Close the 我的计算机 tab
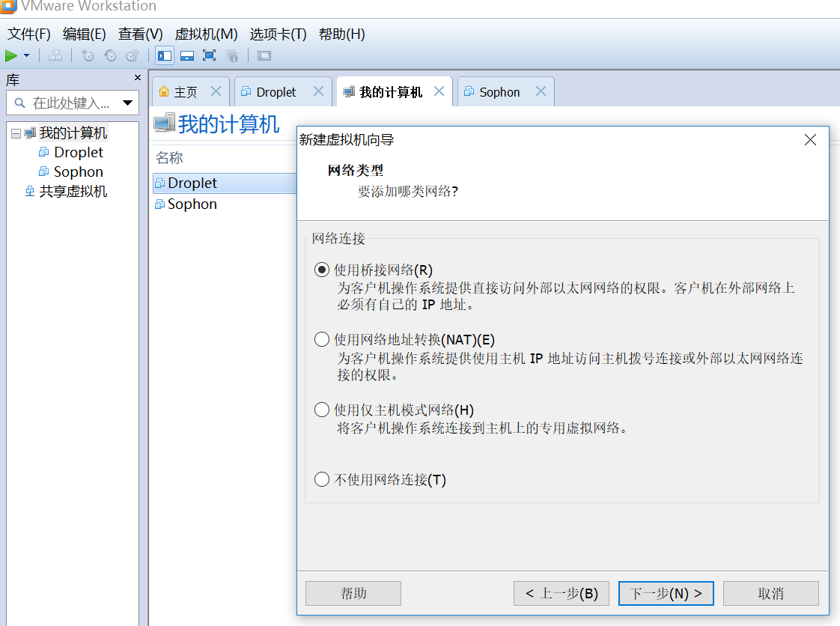The width and height of the screenshot is (840, 626). point(439,91)
